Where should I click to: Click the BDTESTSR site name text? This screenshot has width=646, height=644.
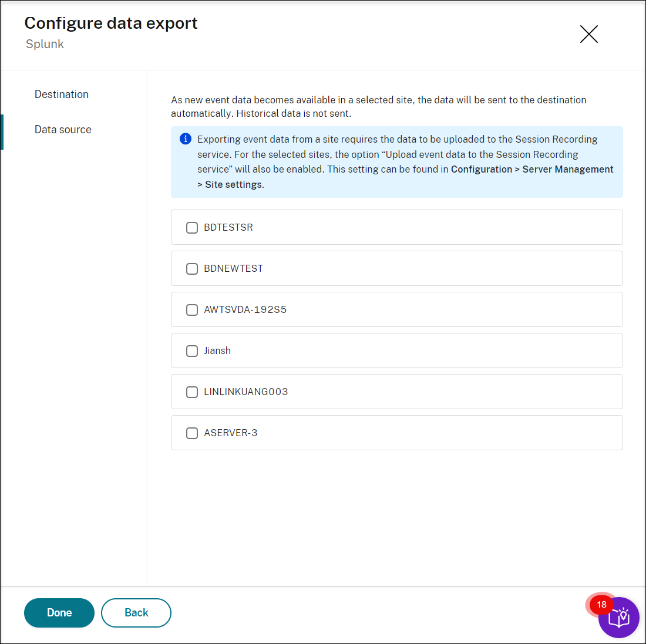[228, 228]
